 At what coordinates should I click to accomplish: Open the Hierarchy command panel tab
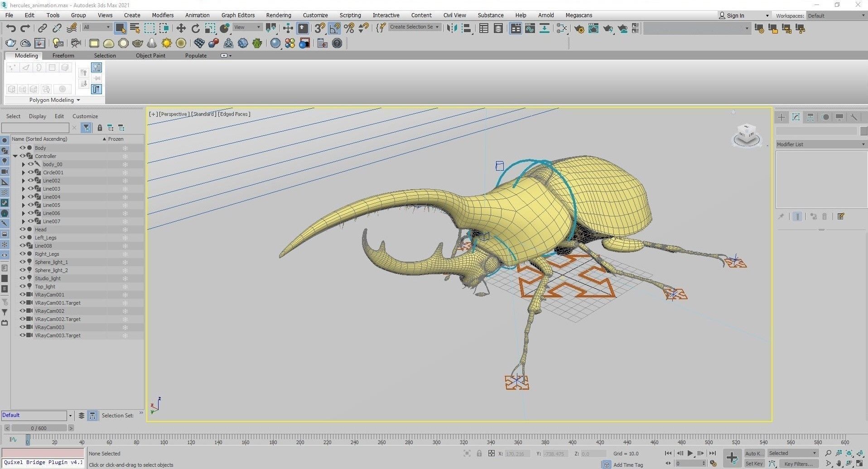coord(810,117)
